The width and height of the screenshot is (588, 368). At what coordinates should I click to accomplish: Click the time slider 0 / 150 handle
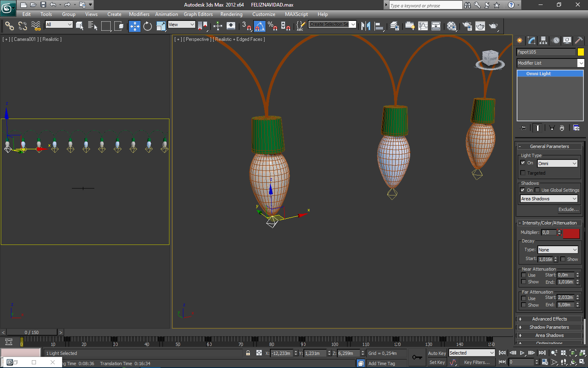[x=32, y=332]
